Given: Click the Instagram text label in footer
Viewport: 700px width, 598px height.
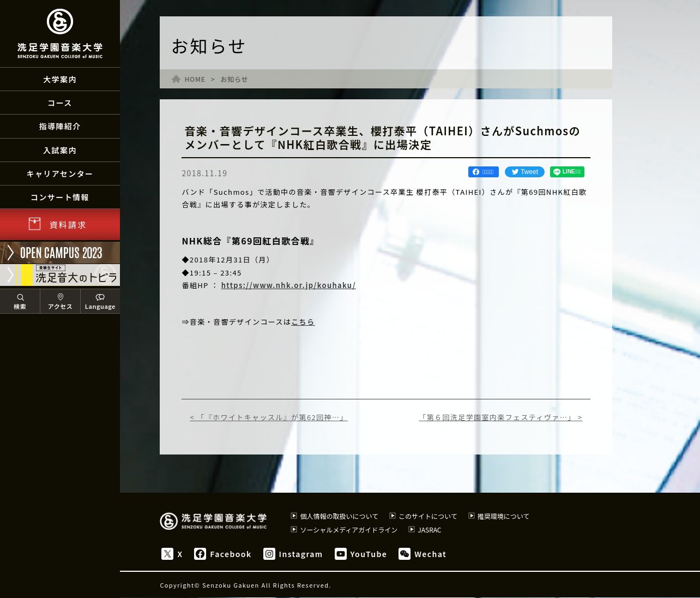Looking at the screenshot, I should 300,554.
